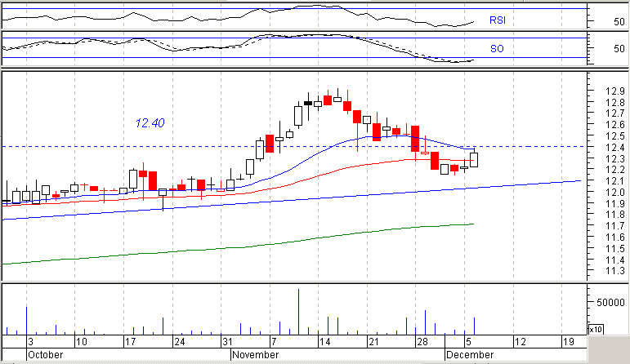Click the 11.3 price axis label

click(x=615, y=271)
